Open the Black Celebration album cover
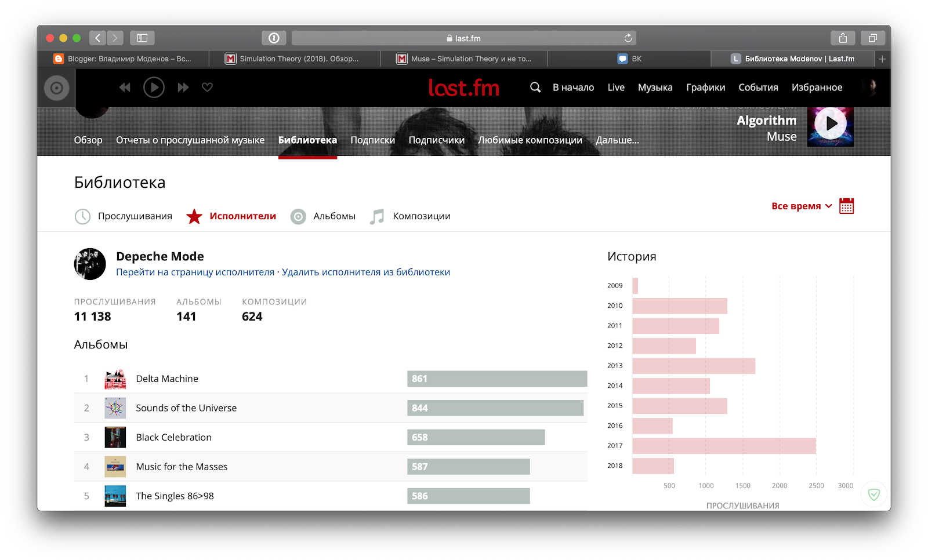 (115, 437)
